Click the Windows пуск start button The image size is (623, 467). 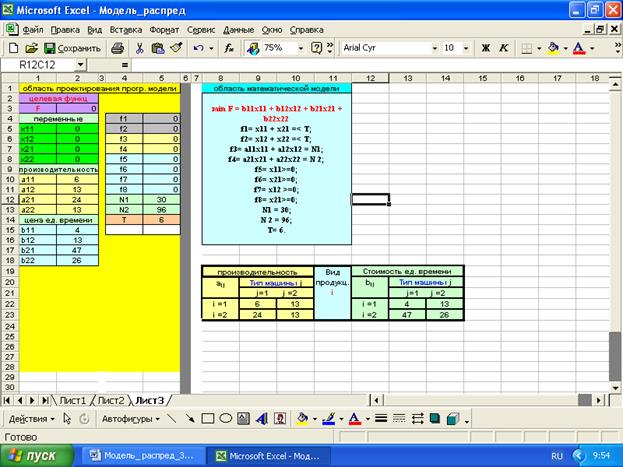click(38, 455)
